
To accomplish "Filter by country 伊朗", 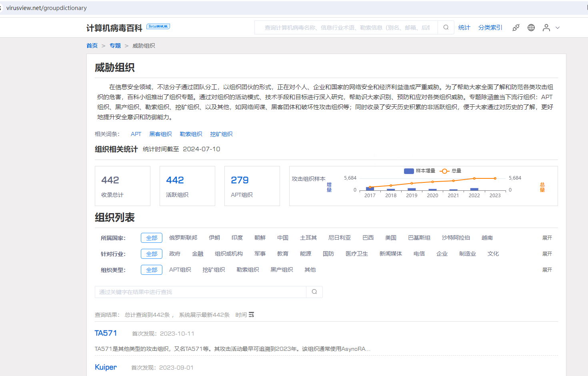I will (214, 238).
